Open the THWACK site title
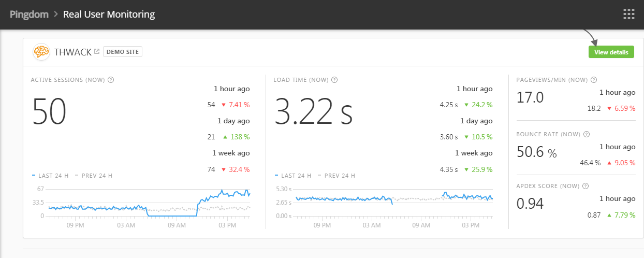The height and width of the screenshot is (258, 644). pos(72,52)
